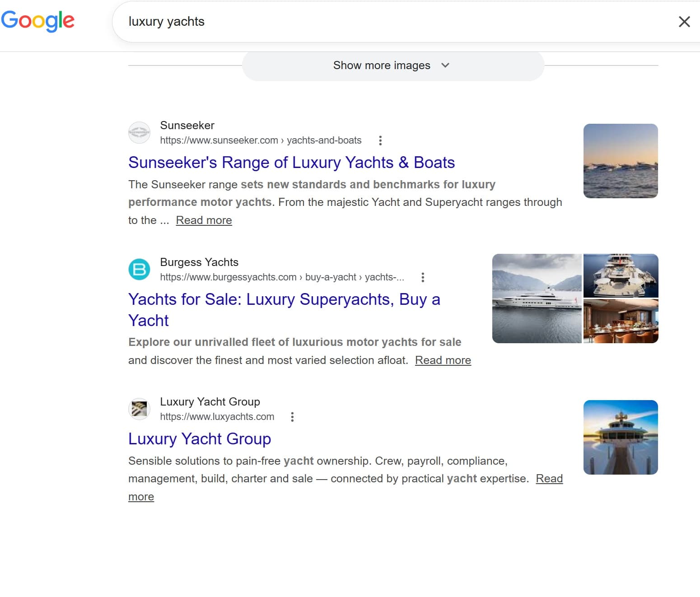
Task: Expand Show more images
Action: tap(393, 65)
